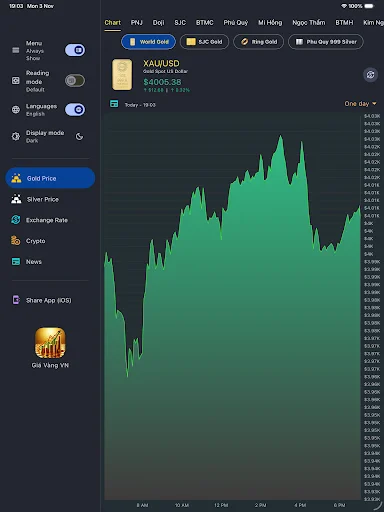Viewport: 384px width, 512px height.
Task: Click the Today - 19:03 label
Action: [x=140, y=105]
